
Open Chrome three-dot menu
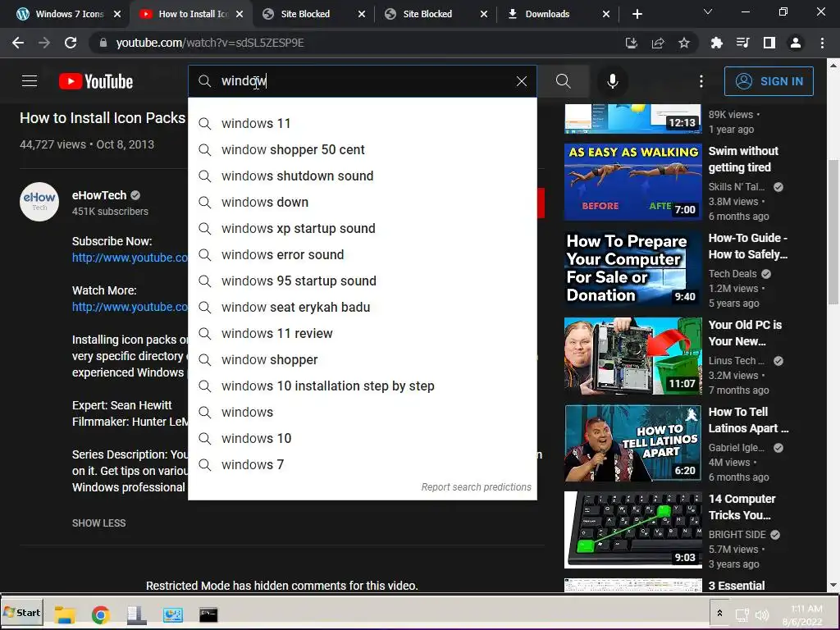tap(822, 43)
